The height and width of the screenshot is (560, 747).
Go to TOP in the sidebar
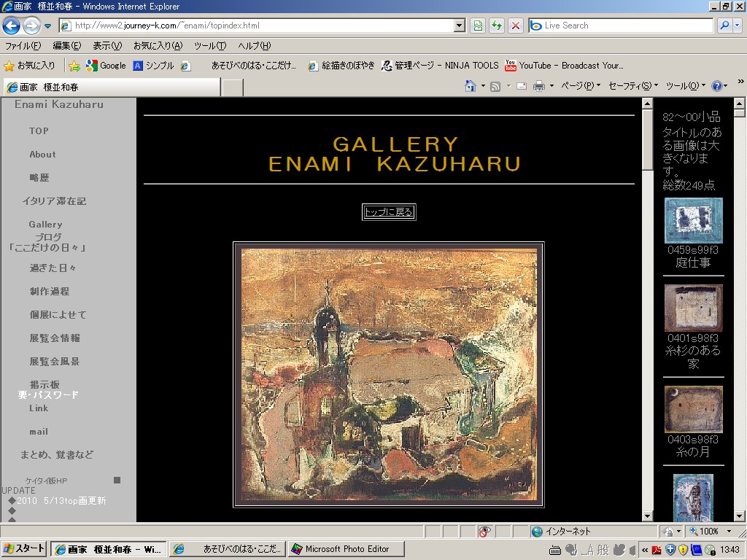point(39,131)
